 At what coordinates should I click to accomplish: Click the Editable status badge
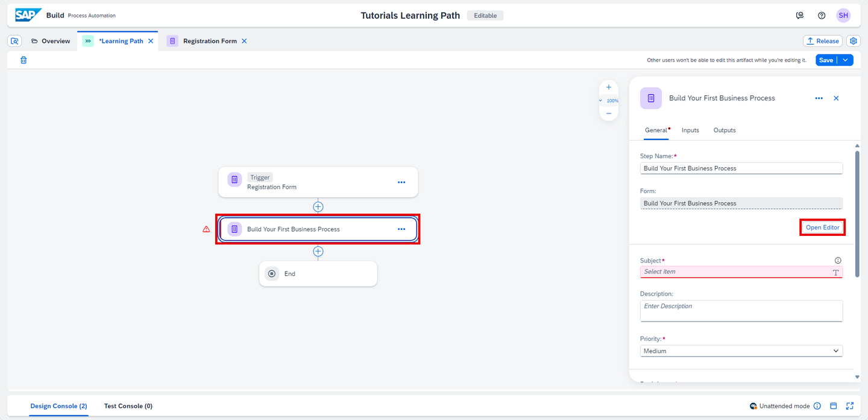click(485, 16)
